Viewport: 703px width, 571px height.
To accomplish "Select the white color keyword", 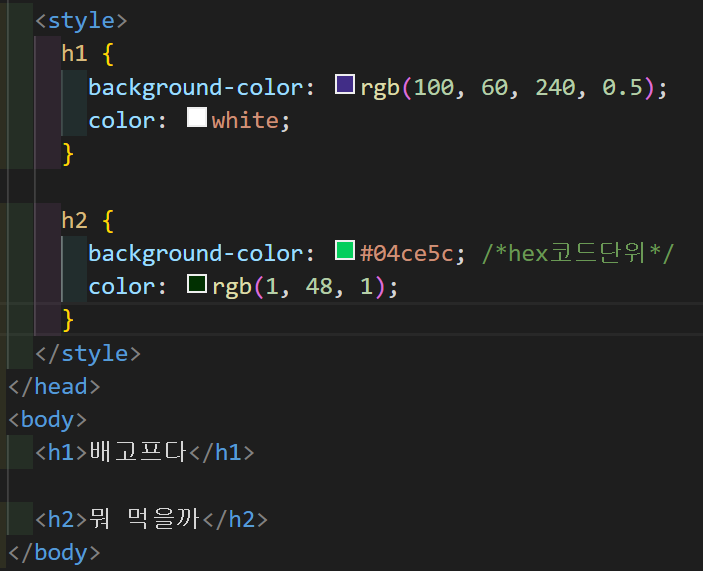I will coord(245,120).
